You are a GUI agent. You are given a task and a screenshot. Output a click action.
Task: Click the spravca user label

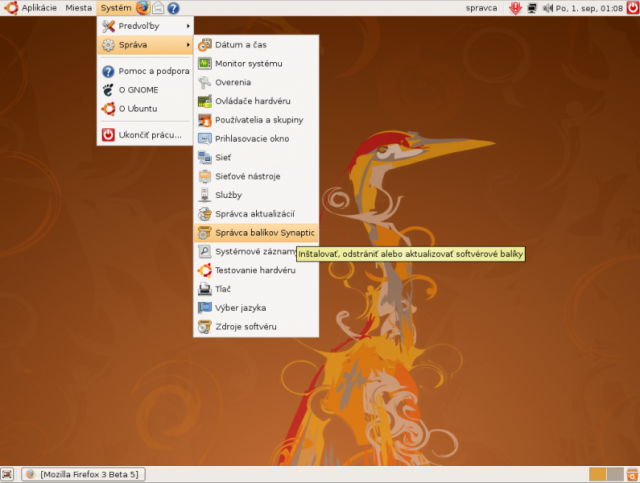click(481, 8)
